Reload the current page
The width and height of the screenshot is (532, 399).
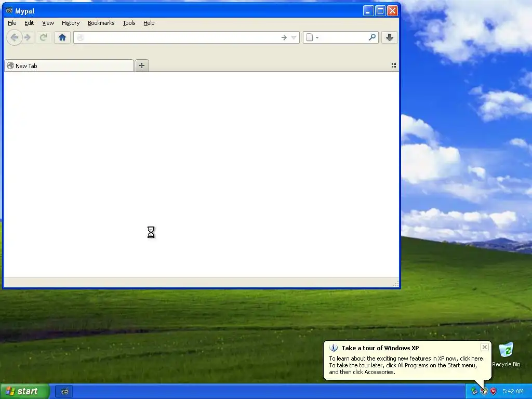coord(43,37)
